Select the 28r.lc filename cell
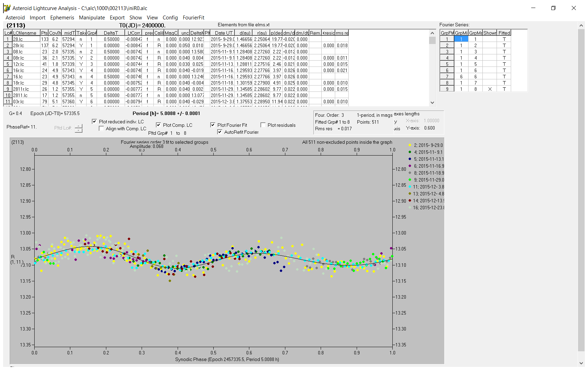 [26, 46]
